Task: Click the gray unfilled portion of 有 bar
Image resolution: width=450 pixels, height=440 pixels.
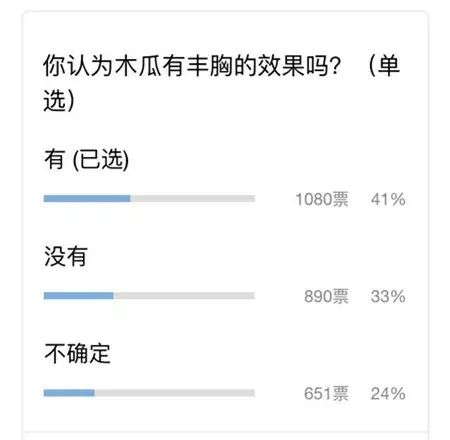Action: coord(193,199)
